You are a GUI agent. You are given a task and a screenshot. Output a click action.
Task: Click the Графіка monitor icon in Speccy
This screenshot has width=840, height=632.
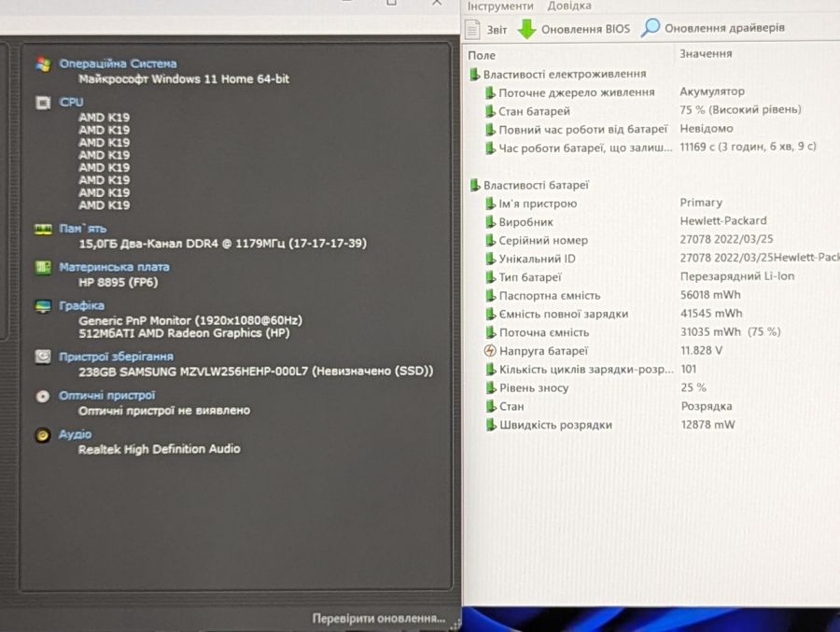(x=43, y=306)
